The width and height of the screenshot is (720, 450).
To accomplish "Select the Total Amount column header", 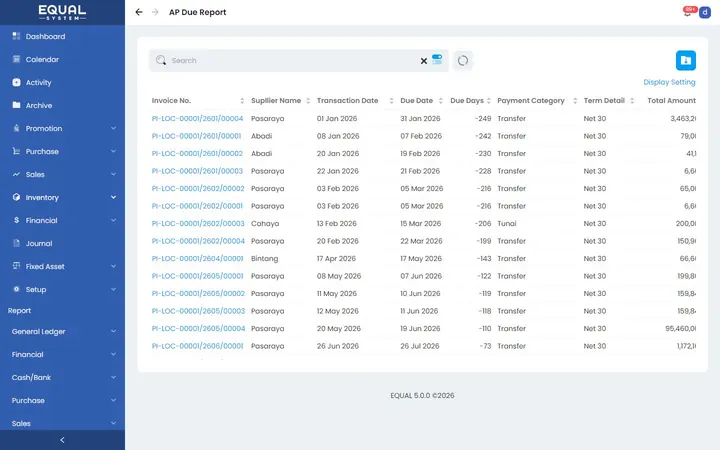I will (x=671, y=101).
